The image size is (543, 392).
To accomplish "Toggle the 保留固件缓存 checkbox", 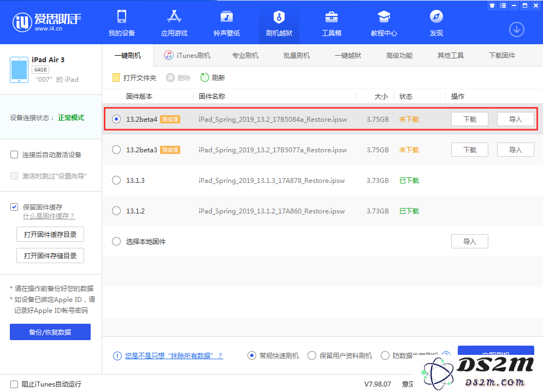I will [x=14, y=207].
